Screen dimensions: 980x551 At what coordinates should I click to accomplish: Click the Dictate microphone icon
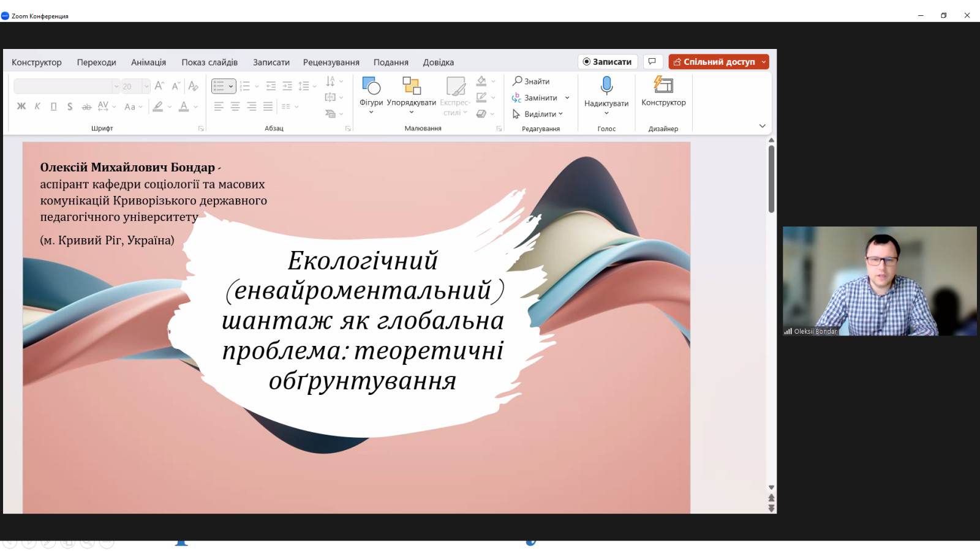coord(606,86)
